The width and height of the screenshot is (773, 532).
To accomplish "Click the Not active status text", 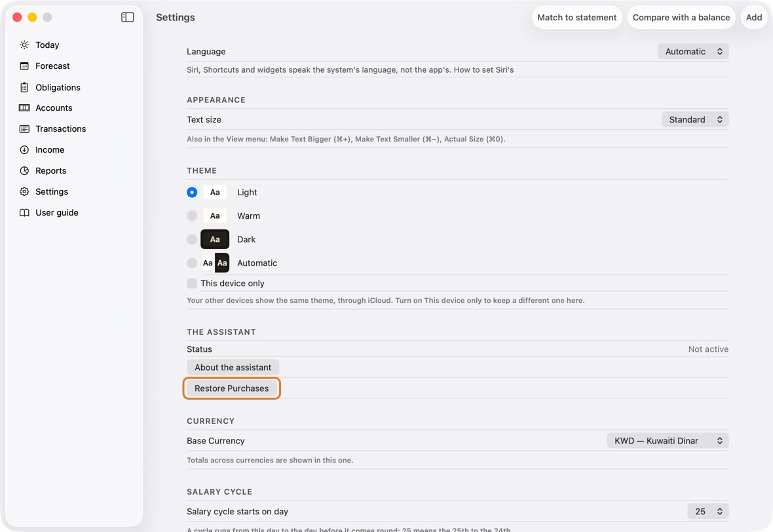I will (708, 349).
